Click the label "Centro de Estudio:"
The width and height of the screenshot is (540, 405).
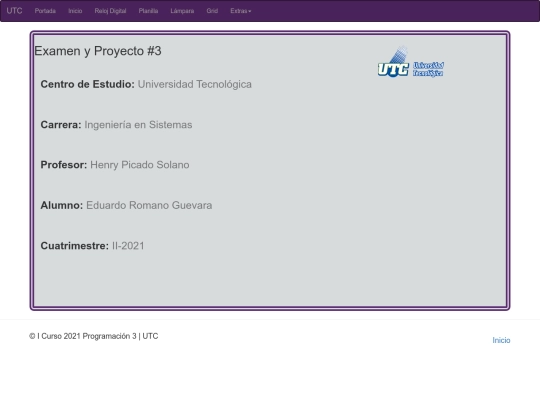pyautogui.click(x=87, y=84)
